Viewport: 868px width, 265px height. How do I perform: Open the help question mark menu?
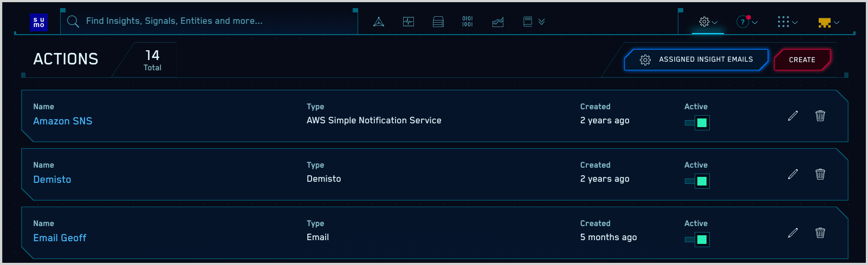click(x=747, y=22)
